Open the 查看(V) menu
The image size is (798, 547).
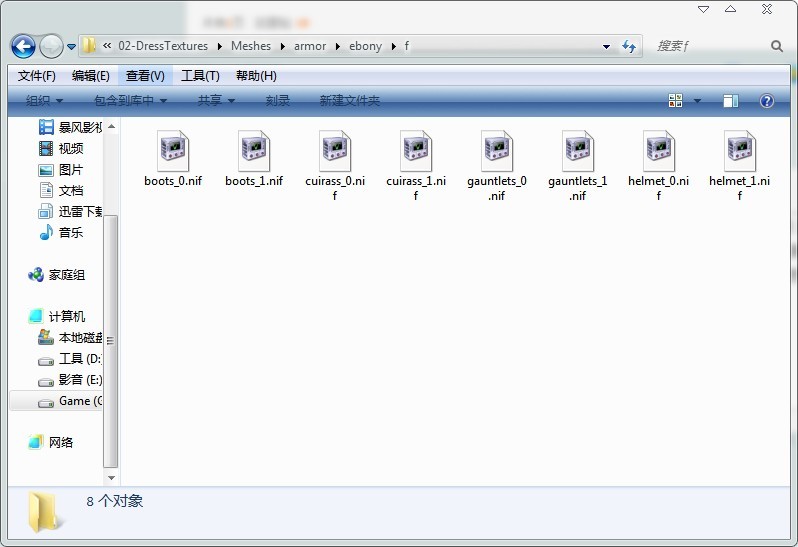(145, 76)
